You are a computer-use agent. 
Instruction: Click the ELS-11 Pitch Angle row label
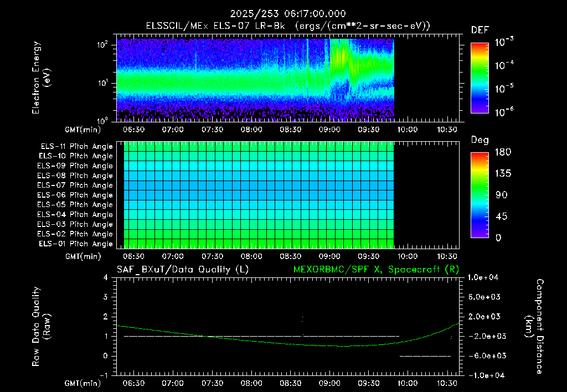point(76,147)
